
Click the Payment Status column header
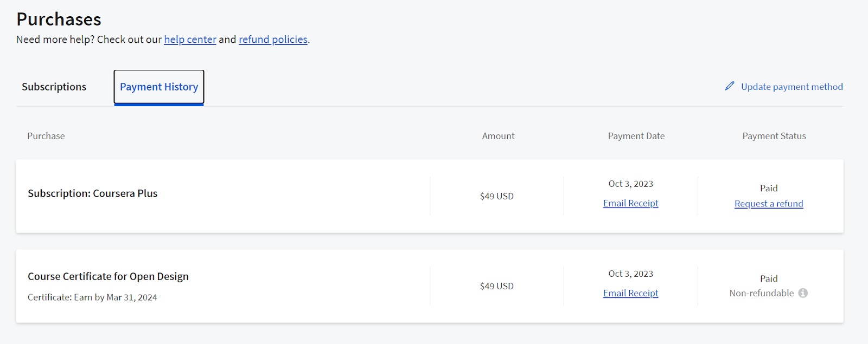coord(774,136)
